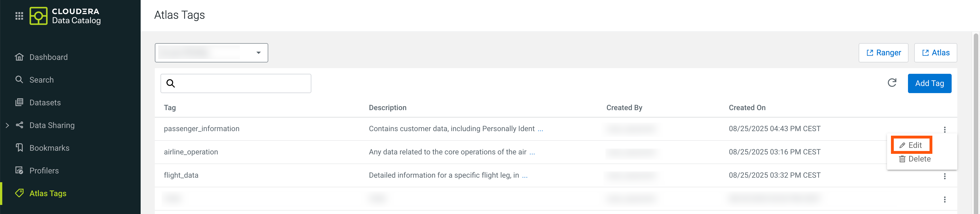Click the Cloudera Data Catalog logo
Screen dimensions: 980x214
[x=65, y=16]
